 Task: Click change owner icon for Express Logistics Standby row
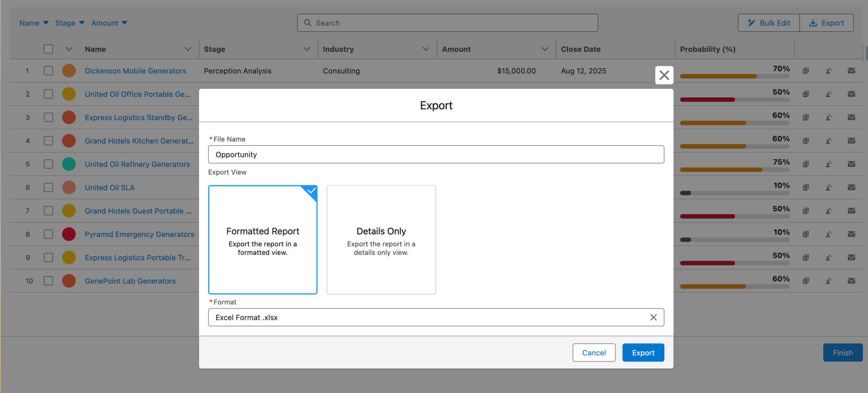tap(829, 118)
